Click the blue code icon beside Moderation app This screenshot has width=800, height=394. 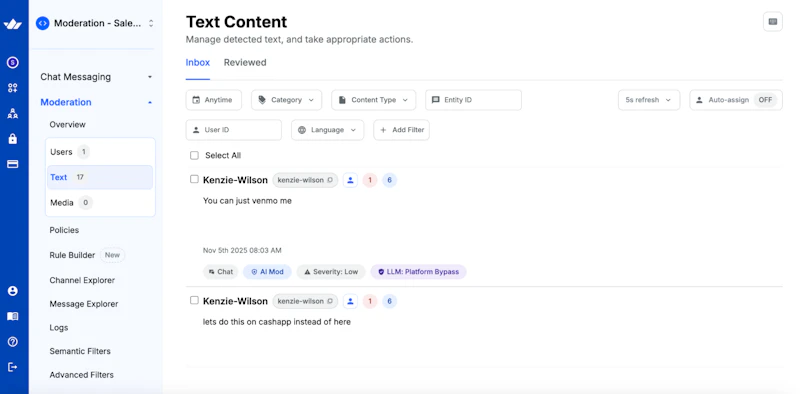(42, 23)
